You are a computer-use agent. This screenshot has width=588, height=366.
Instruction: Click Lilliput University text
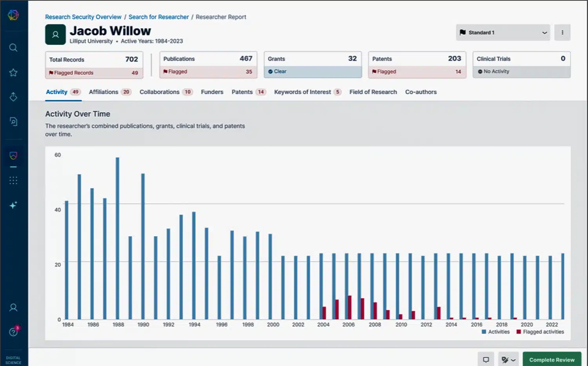pyautogui.click(x=91, y=41)
